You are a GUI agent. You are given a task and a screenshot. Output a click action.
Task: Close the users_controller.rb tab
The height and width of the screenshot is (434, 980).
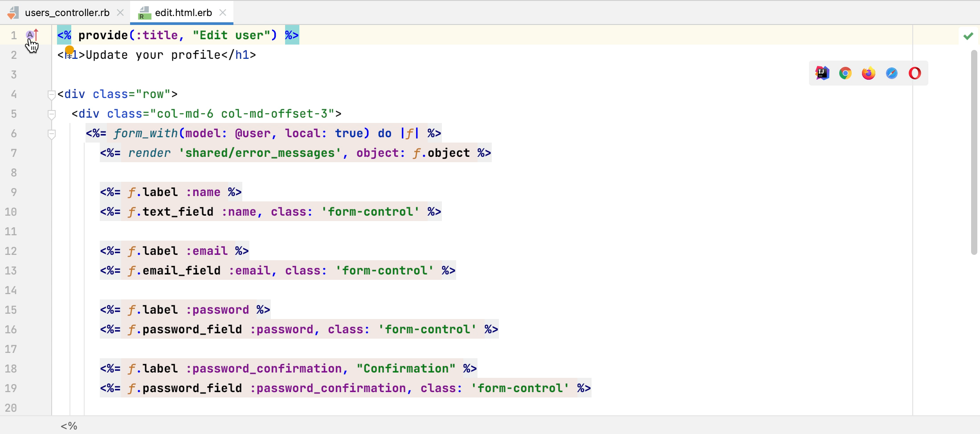pos(120,12)
